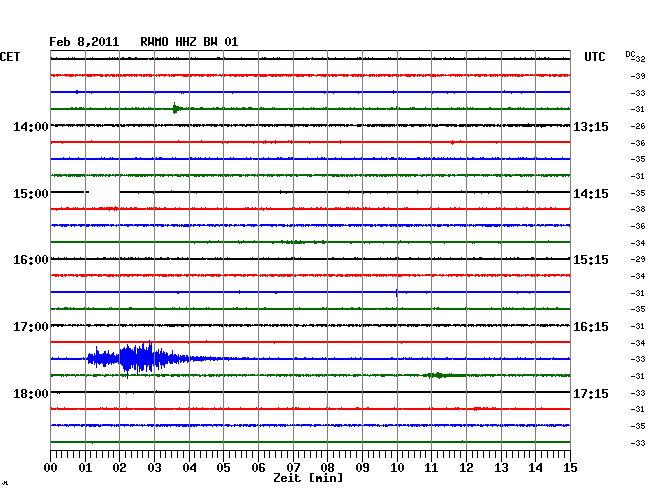Screen dimensions: 650x494
Task: Click the blue spike at minute 10
Action: click(397, 293)
